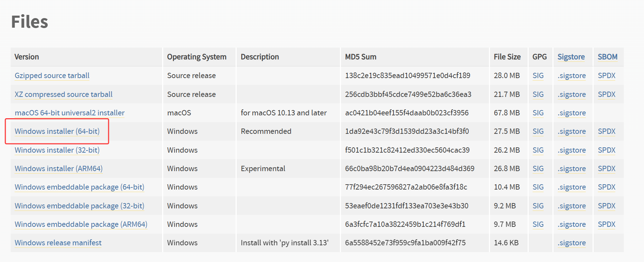Select MD5 value 138c2e19c835ead10499571e0d4cf189
644x262 pixels.
(x=408, y=76)
